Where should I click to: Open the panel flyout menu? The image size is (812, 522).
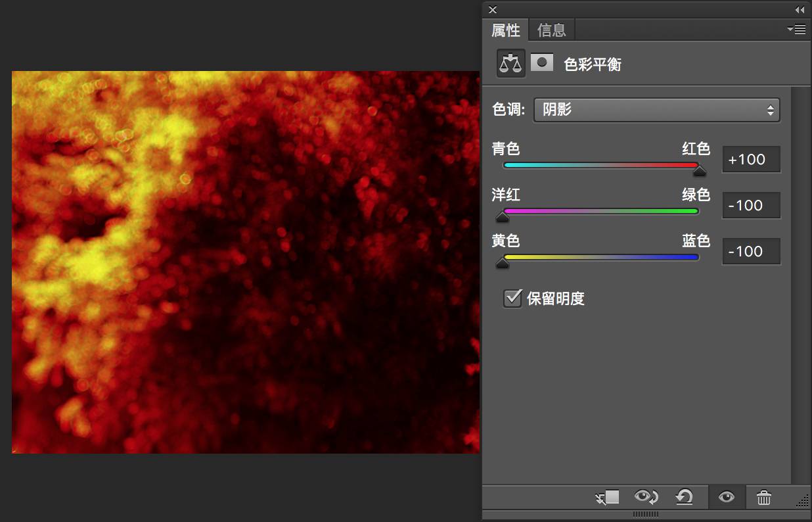tap(796, 29)
